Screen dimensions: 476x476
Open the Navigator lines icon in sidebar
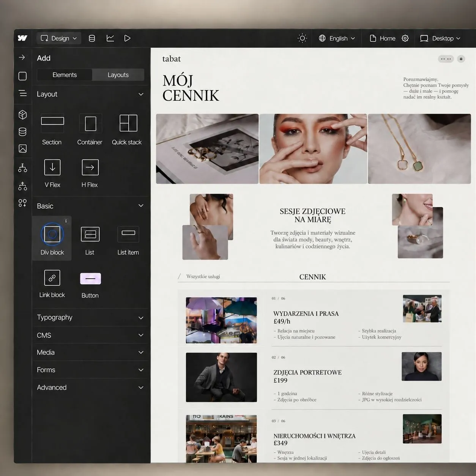(x=23, y=93)
